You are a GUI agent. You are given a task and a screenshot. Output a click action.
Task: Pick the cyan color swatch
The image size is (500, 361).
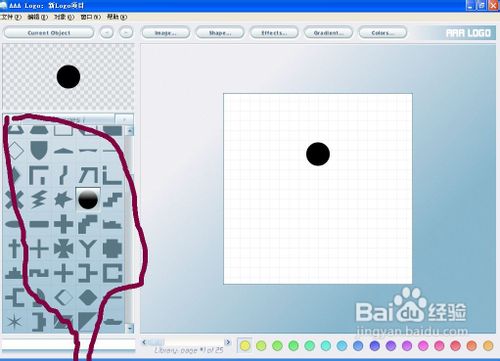(x=326, y=346)
